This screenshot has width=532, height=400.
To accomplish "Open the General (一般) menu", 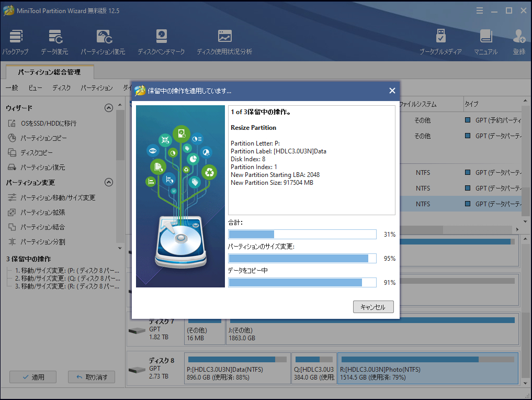I will (12, 87).
